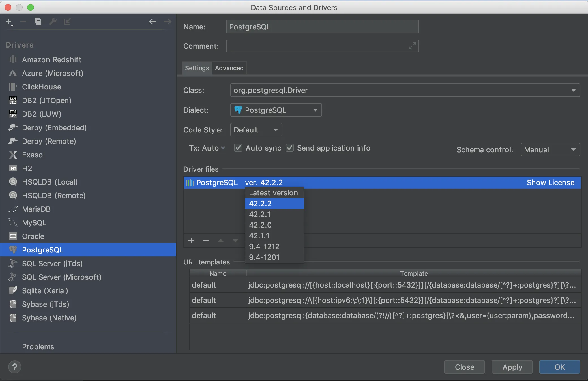The height and width of the screenshot is (381, 588).
Task: Open help with question mark icon
Action: click(15, 367)
